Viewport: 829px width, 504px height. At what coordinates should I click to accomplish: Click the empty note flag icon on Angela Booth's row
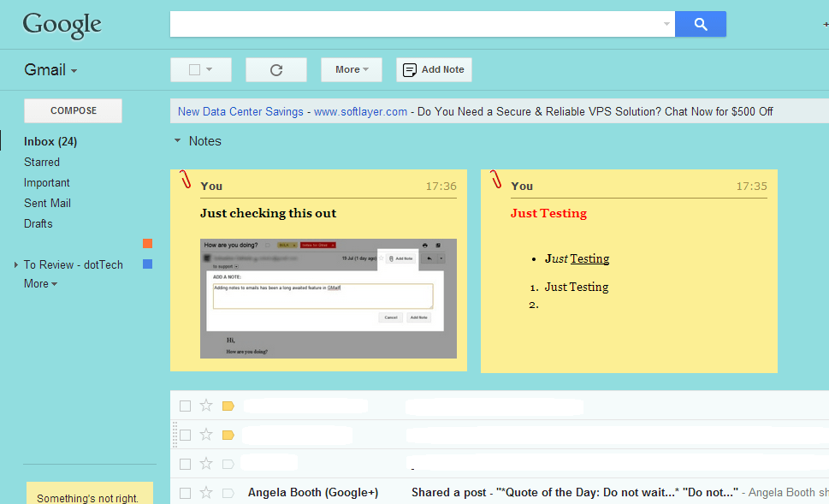pyautogui.click(x=227, y=492)
